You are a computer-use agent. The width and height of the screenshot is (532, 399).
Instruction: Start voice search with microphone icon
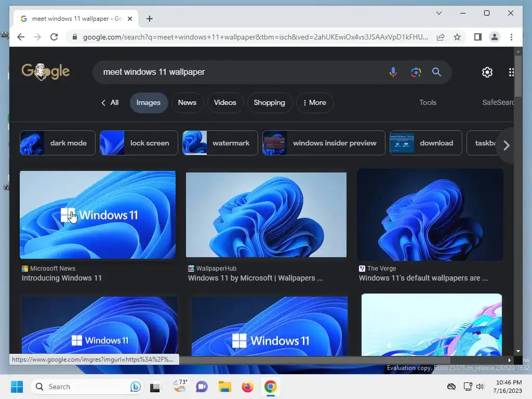point(393,72)
